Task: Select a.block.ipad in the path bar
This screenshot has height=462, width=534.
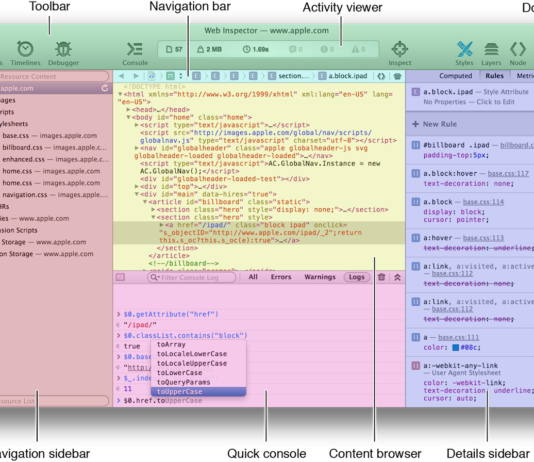Action: coord(343,76)
